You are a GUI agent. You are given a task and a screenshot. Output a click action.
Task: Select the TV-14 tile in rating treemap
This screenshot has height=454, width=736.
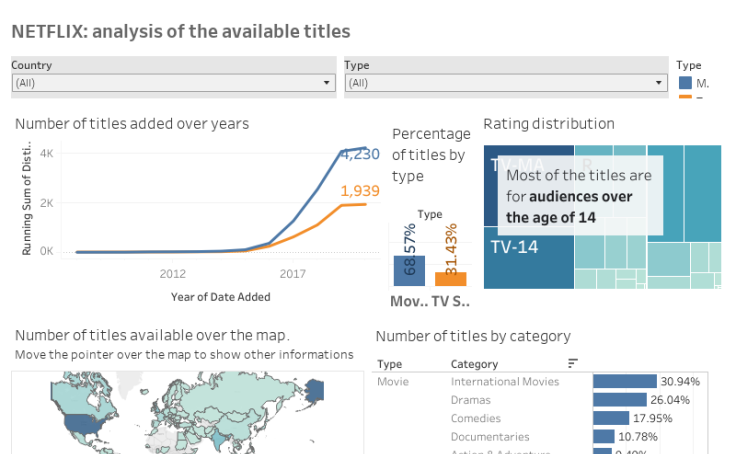click(529, 258)
